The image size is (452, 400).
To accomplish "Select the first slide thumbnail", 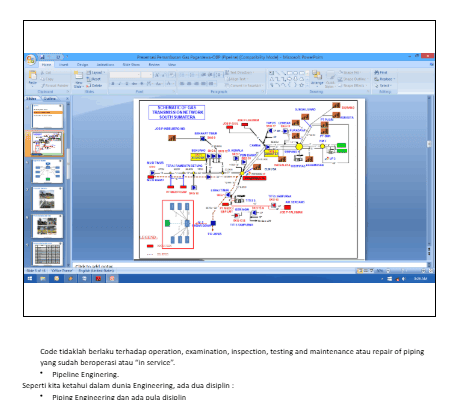I will (x=47, y=116).
